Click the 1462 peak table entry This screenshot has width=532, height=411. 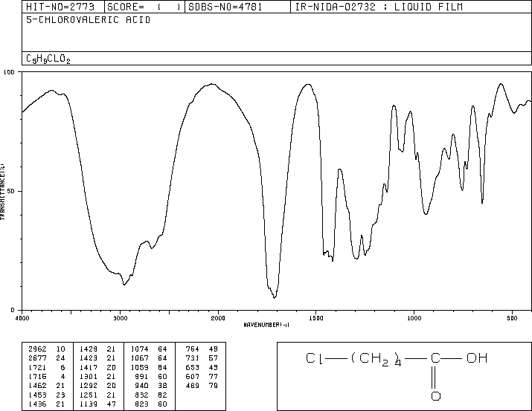[46, 386]
